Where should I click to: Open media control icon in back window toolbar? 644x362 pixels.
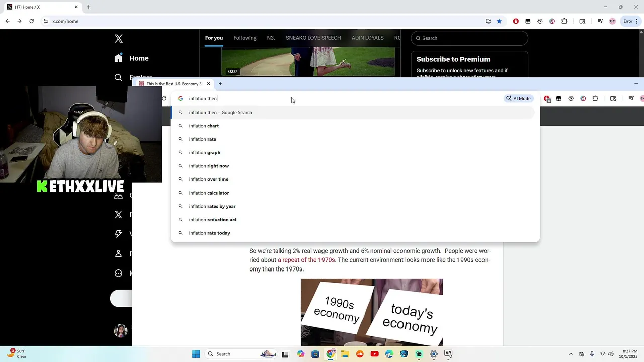tap(600, 21)
